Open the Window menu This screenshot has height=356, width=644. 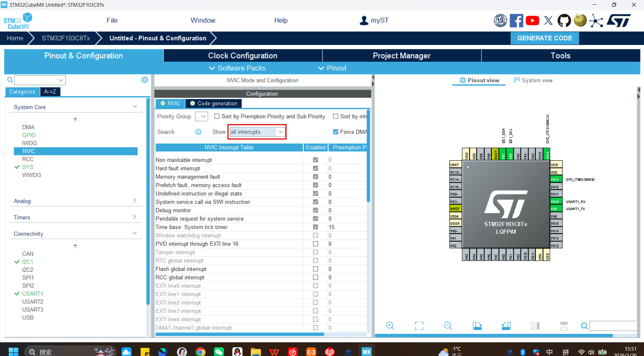pos(203,20)
